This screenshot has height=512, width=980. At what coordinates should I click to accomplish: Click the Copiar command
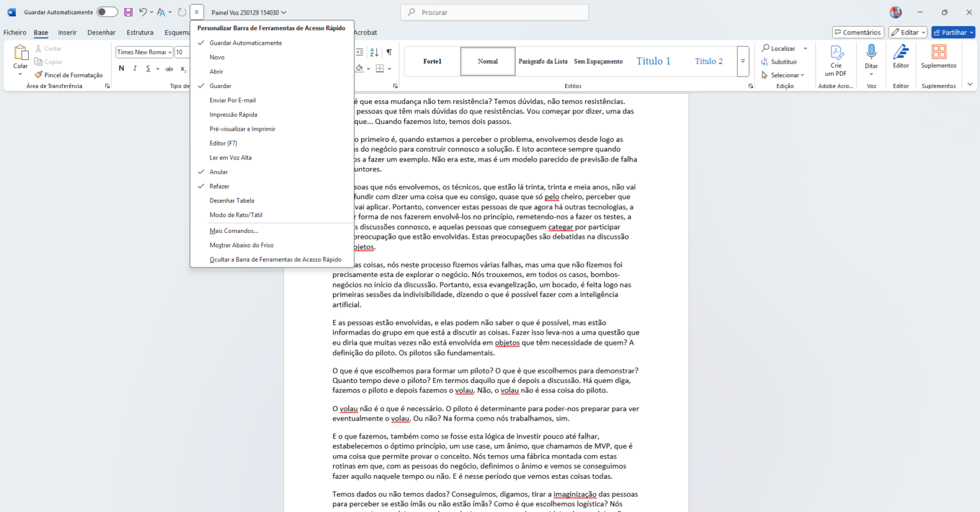(48, 62)
